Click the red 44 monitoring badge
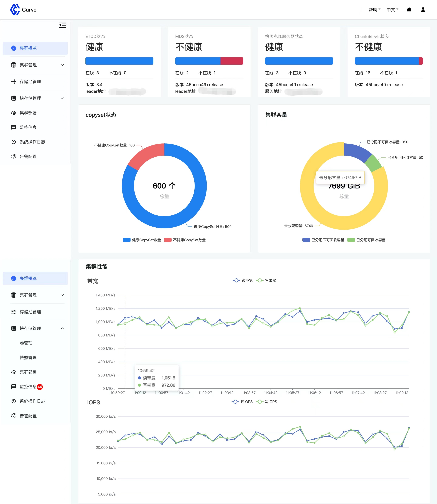 pos(40,387)
